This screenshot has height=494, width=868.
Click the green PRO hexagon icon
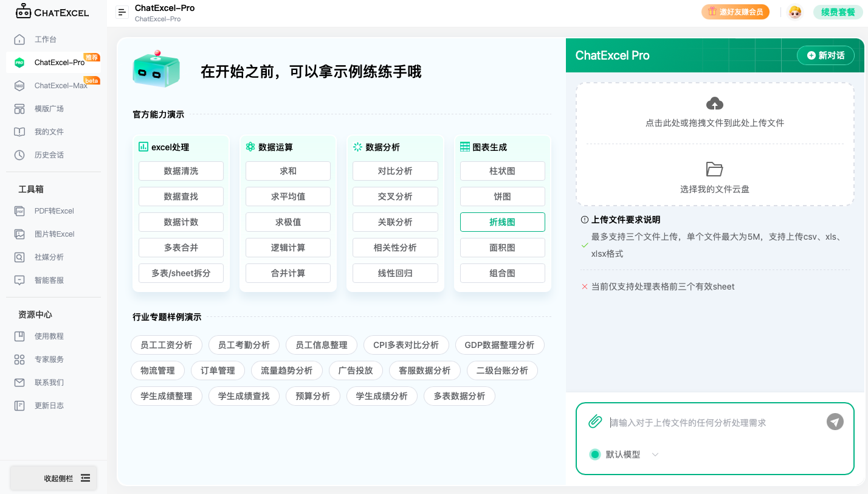[x=20, y=63]
